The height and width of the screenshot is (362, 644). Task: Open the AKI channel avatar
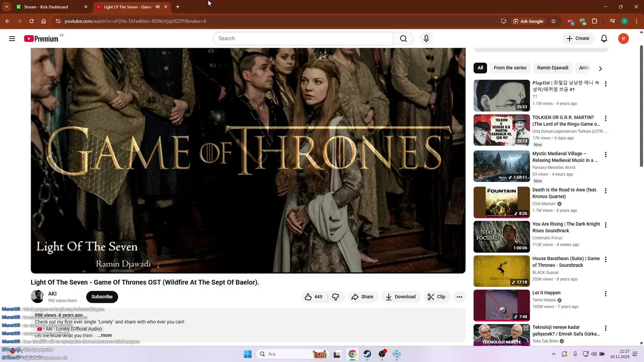coord(37,297)
